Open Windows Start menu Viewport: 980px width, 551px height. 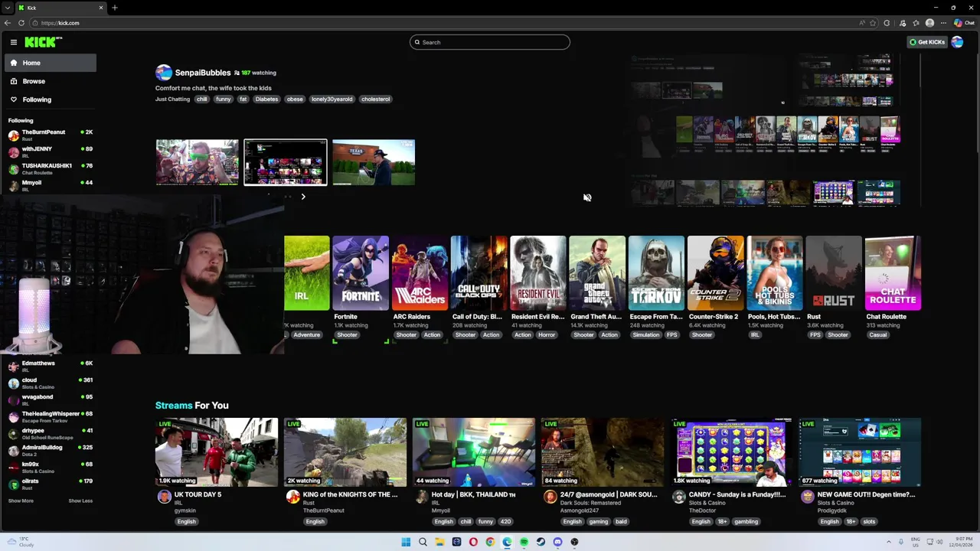click(406, 542)
